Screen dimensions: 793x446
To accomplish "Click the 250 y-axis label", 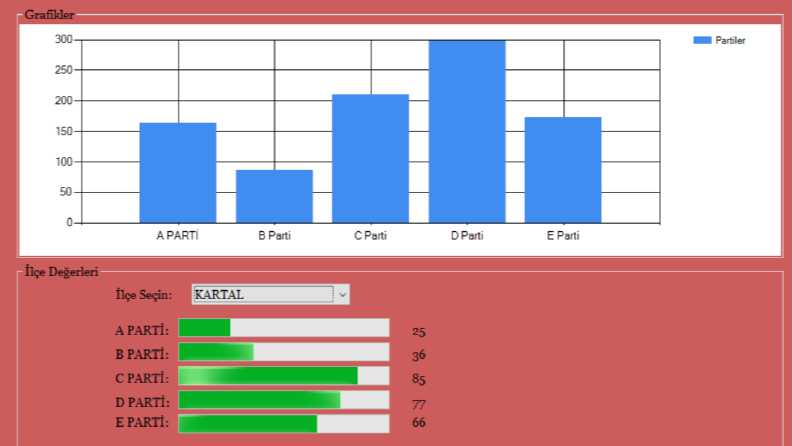I will coord(64,70).
